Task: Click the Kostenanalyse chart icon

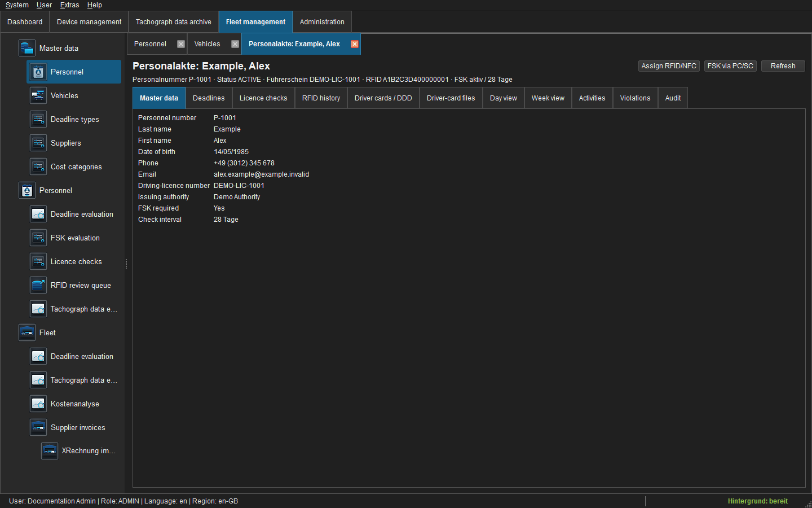Action: [38, 404]
